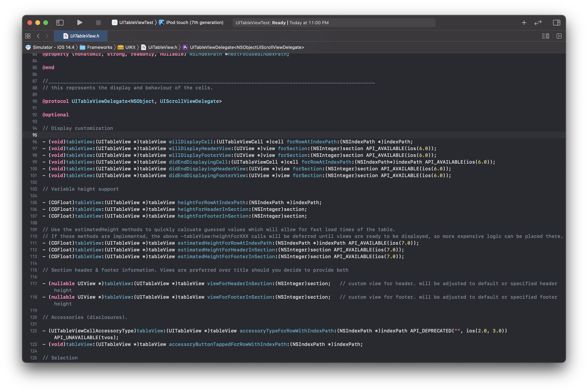Open the Frameworks folder breadcrumb
This screenshot has width=588, height=392.
click(x=99, y=47)
